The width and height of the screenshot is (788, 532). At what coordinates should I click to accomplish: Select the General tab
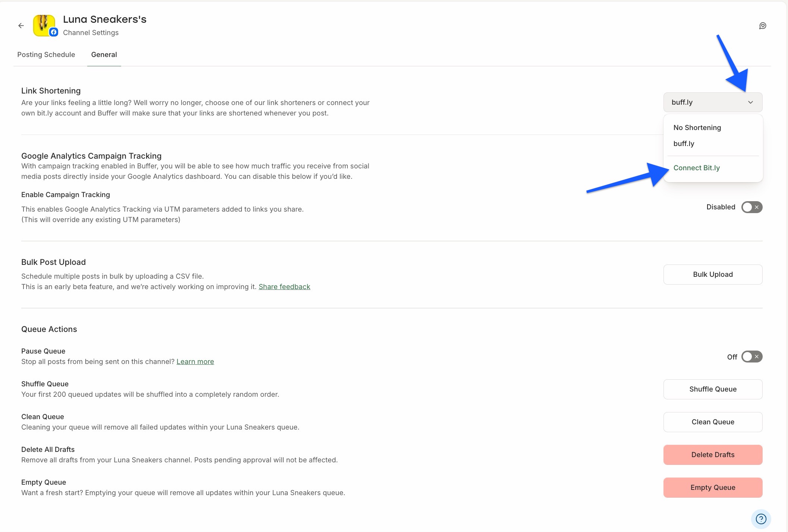[104, 54]
